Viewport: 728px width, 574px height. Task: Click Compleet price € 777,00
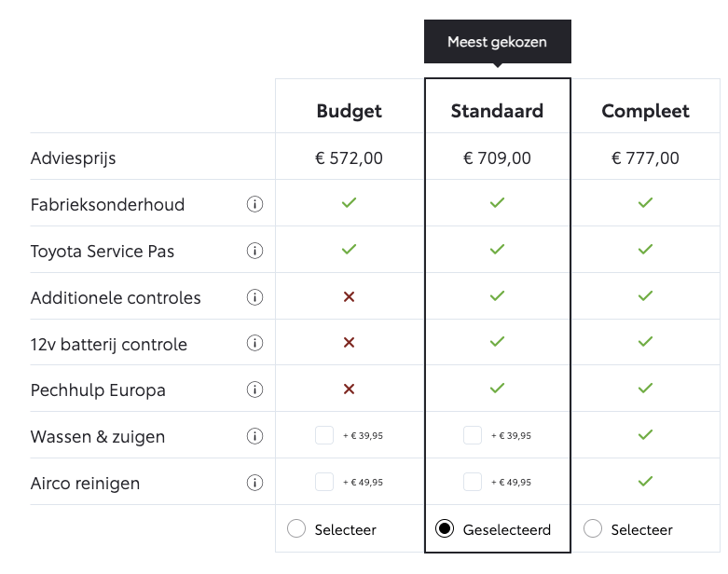[x=645, y=158]
